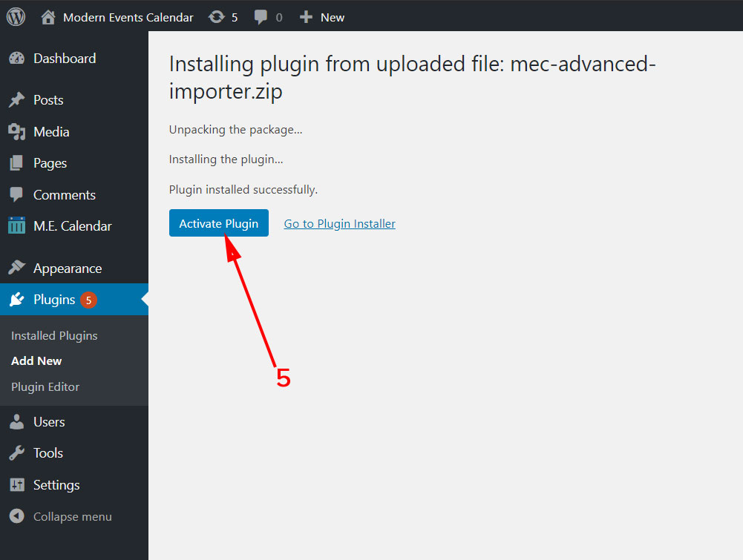Click the Users person icon
Screen dimensions: 743x560
tap(16, 422)
